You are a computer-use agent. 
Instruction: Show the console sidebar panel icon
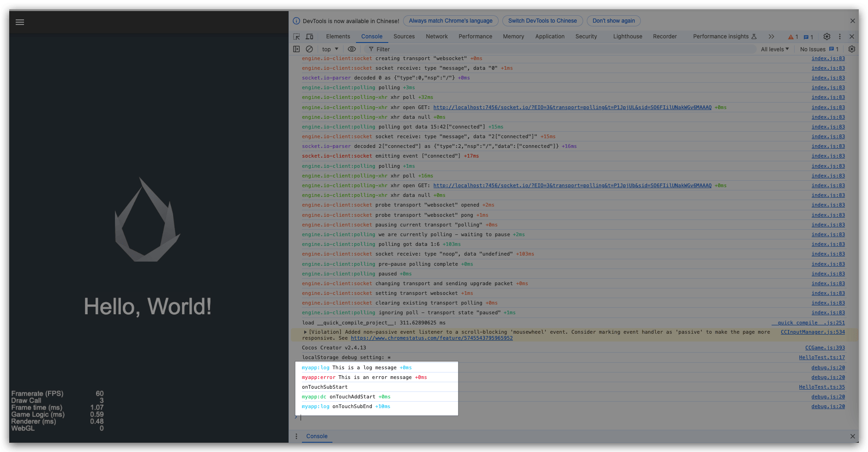296,49
